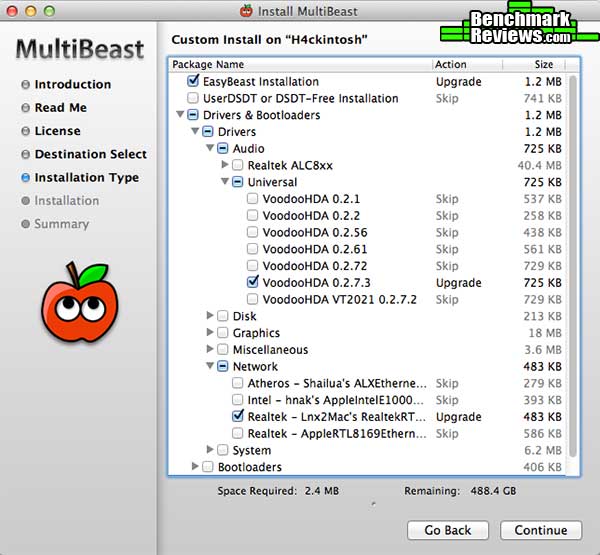Expand the System node
600x555 pixels.
click(210, 449)
